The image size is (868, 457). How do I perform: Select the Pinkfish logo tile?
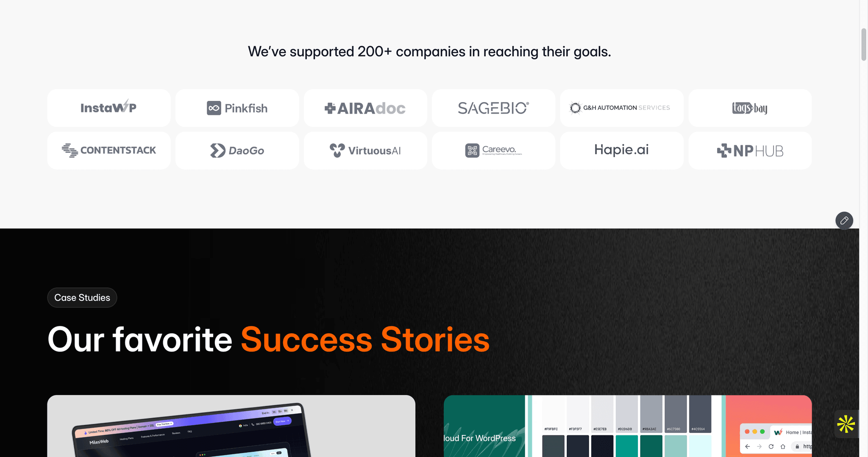coord(237,108)
